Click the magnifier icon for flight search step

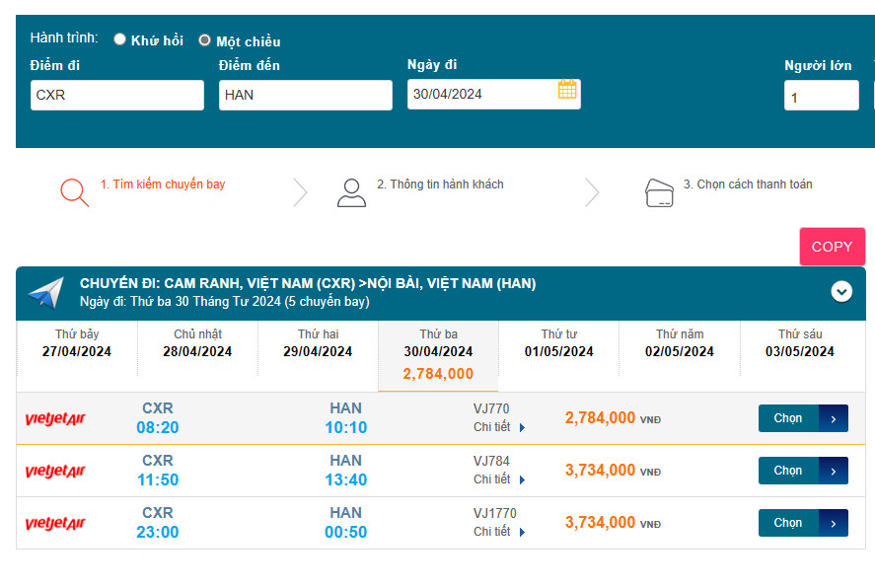(x=74, y=191)
